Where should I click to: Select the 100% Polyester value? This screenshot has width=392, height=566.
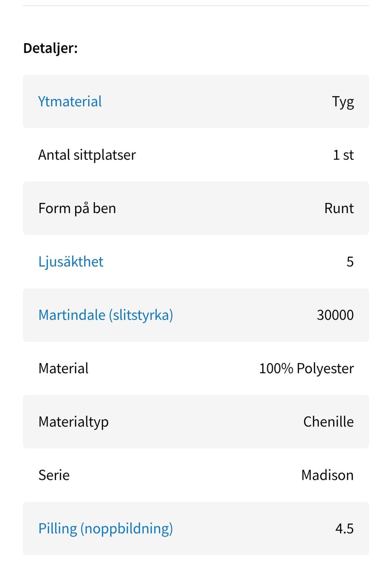coord(306,368)
